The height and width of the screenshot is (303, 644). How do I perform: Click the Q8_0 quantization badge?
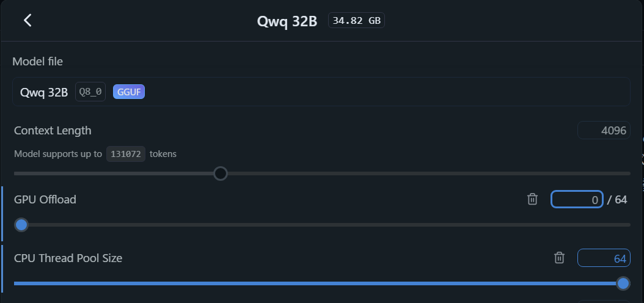tap(90, 92)
